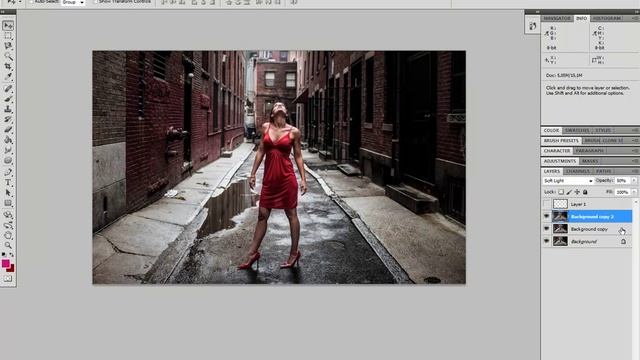Select the 3D Object Rotate tool
This screenshot has width=640, height=360.
pyautogui.click(x=8, y=215)
